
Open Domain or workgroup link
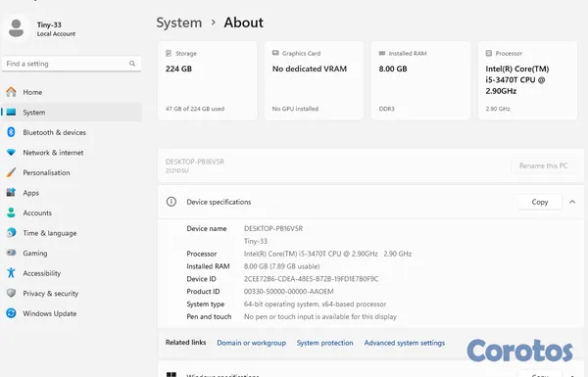click(x=251, y=343)
